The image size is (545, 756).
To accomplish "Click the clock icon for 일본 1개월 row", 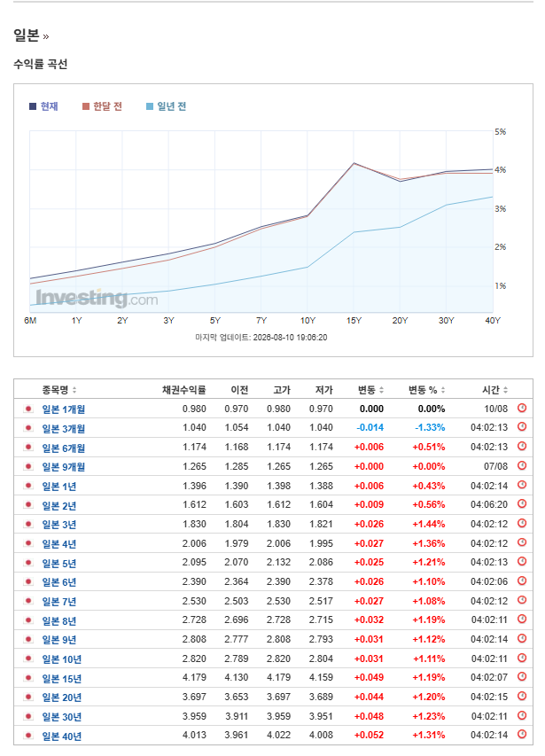I will coord(522,409).
